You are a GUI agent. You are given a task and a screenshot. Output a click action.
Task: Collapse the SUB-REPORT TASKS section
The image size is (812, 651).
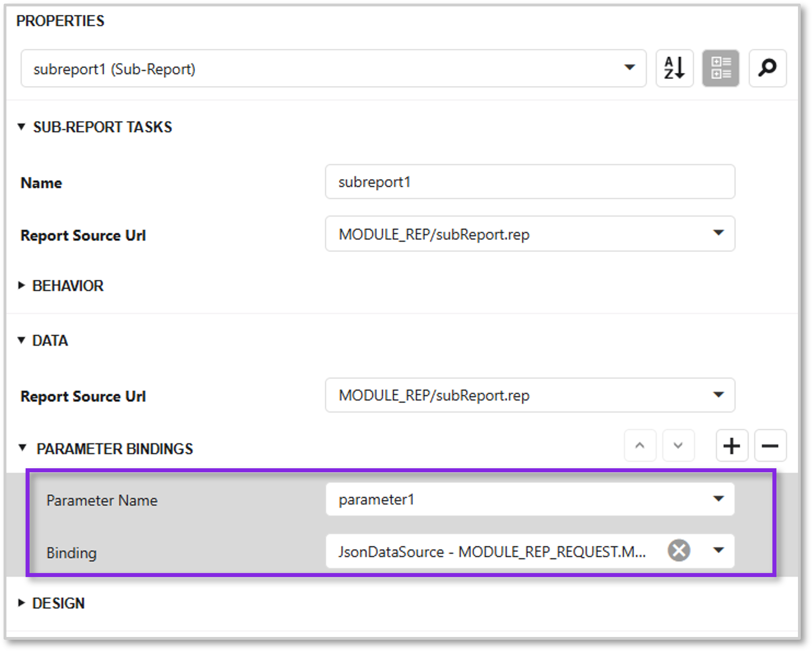pos(22,127)
